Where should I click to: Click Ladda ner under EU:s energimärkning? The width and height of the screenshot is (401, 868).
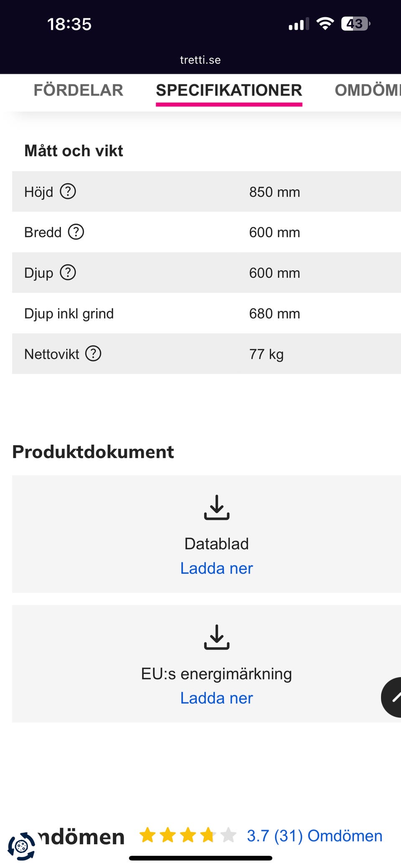click(x=217, y=698)
